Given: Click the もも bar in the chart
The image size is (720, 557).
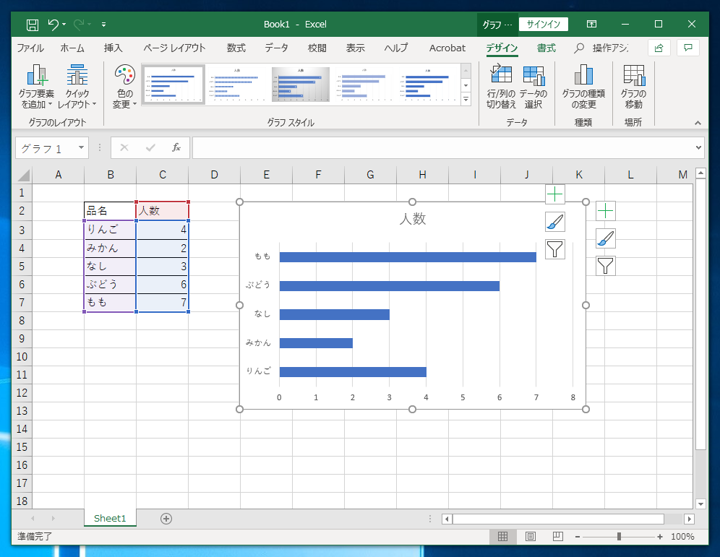Looking at the screenshot, I should pyautogui.click(x=408, y=257).
